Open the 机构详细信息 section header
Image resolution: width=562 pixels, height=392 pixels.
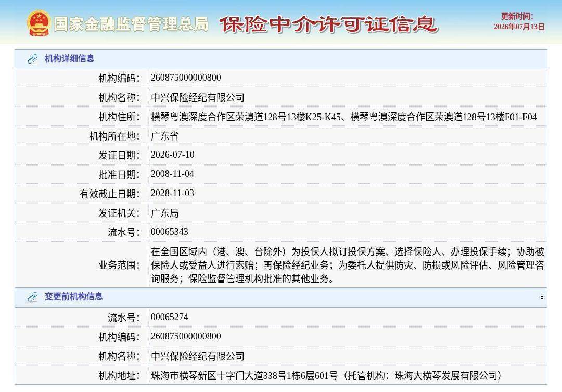(x=280, y=59)
